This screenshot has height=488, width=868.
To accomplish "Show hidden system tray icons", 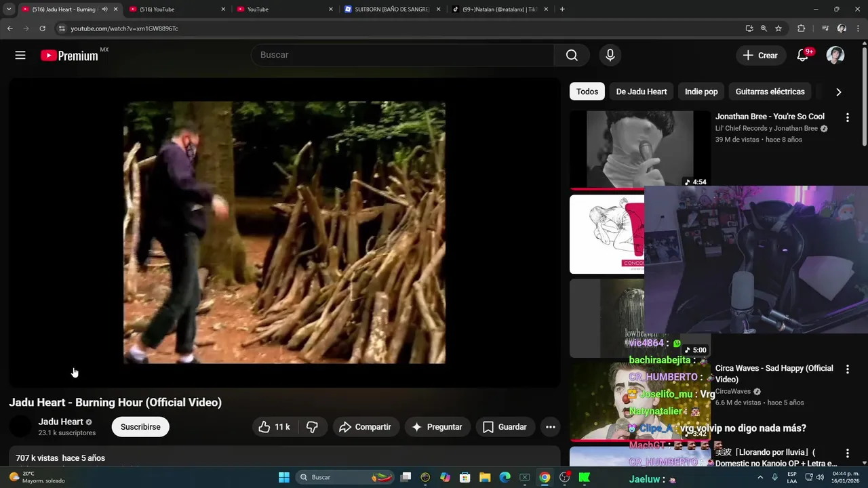I will tap(760, 477).
